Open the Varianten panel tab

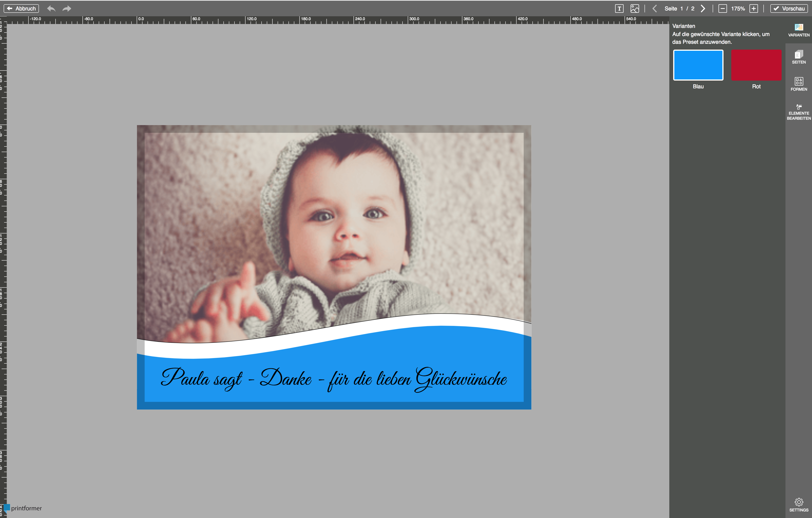pos(798,30)
